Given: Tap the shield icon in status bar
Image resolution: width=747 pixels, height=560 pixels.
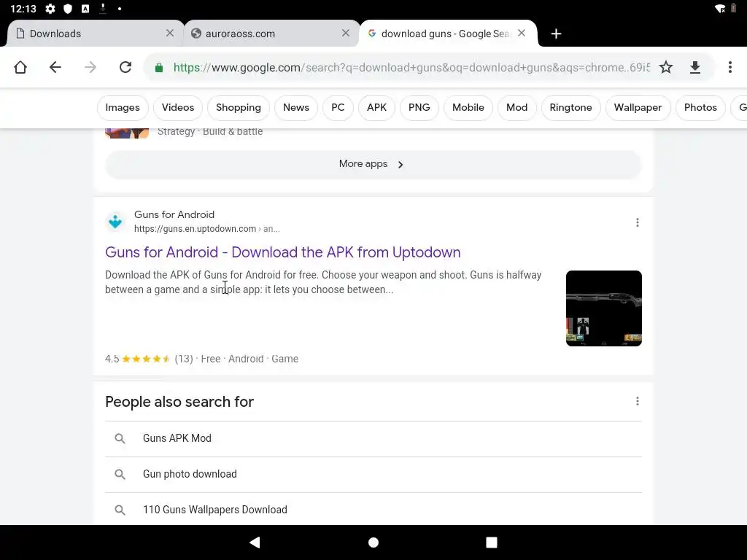Looking at the screenshot, I should point(68,9).
